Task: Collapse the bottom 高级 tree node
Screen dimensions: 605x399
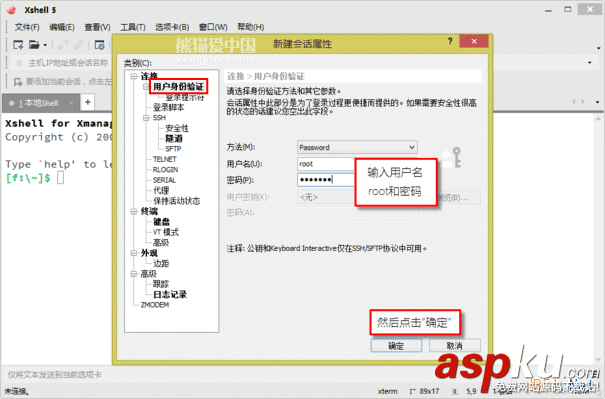Action: 134,274
